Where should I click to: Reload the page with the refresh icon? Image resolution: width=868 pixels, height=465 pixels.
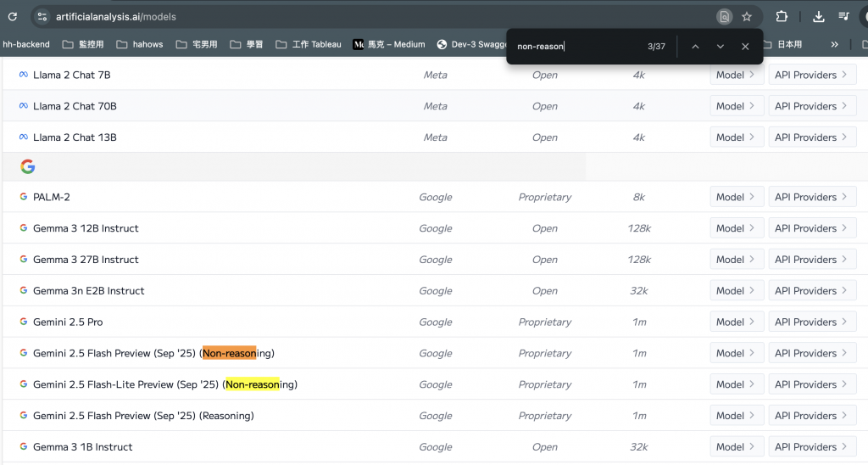click(x=12, y=17)
